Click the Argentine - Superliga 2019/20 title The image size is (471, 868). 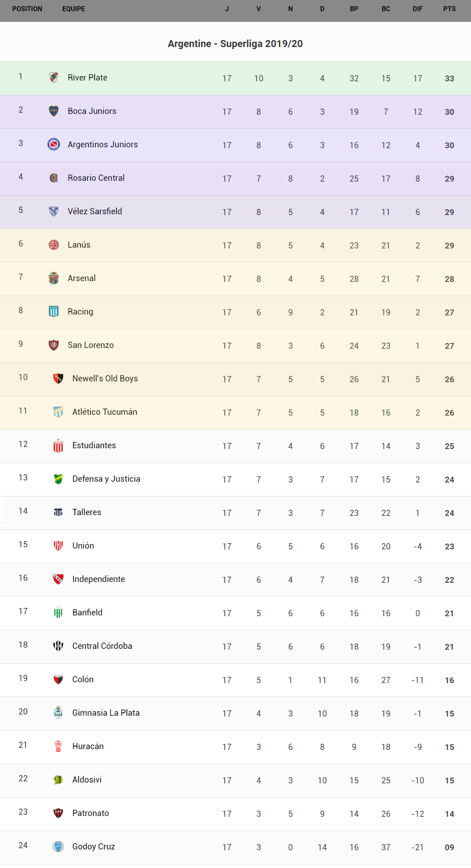click(x=235, y=44)
